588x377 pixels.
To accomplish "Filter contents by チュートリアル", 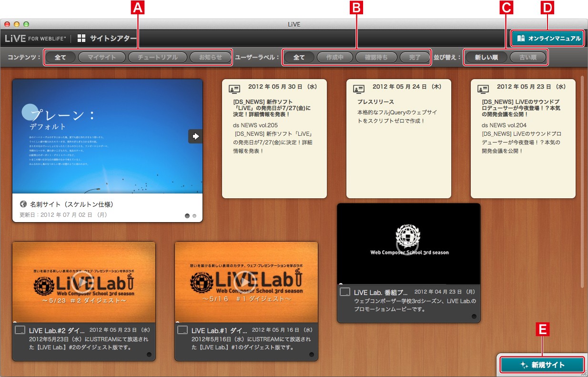I will pyautogui.click(x=157, y=57).
